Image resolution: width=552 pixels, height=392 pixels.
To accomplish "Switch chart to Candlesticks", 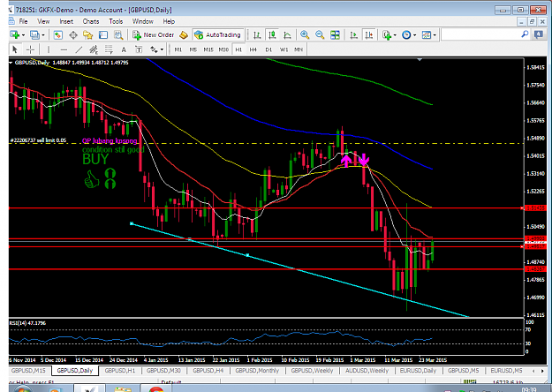I will 272,34.
